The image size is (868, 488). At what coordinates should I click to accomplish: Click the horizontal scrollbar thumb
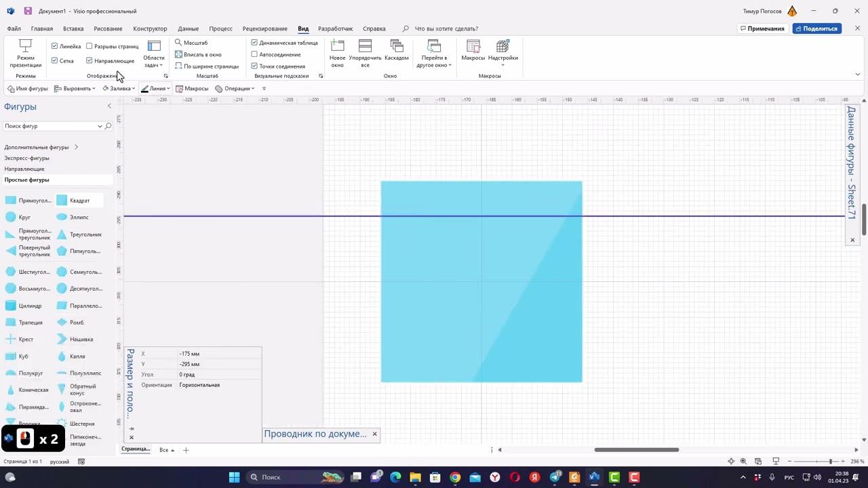tap(637, 449)
